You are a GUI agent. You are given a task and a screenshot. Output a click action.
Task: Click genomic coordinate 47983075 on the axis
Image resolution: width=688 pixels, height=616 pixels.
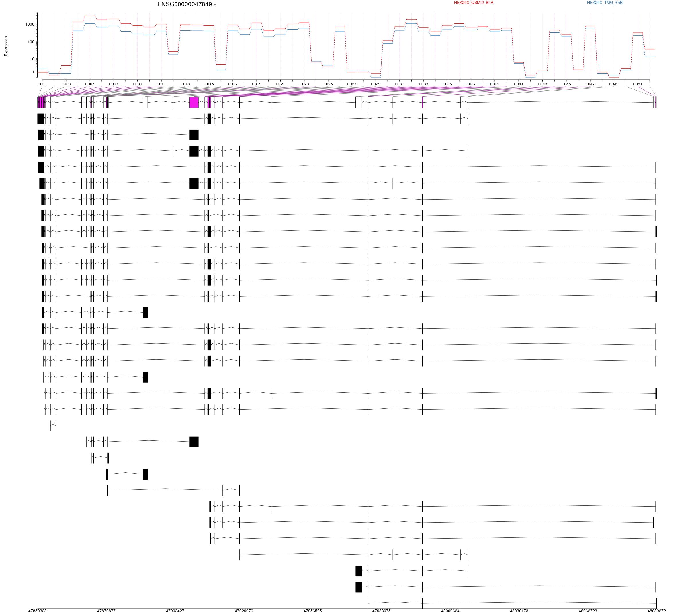(381, 611)
